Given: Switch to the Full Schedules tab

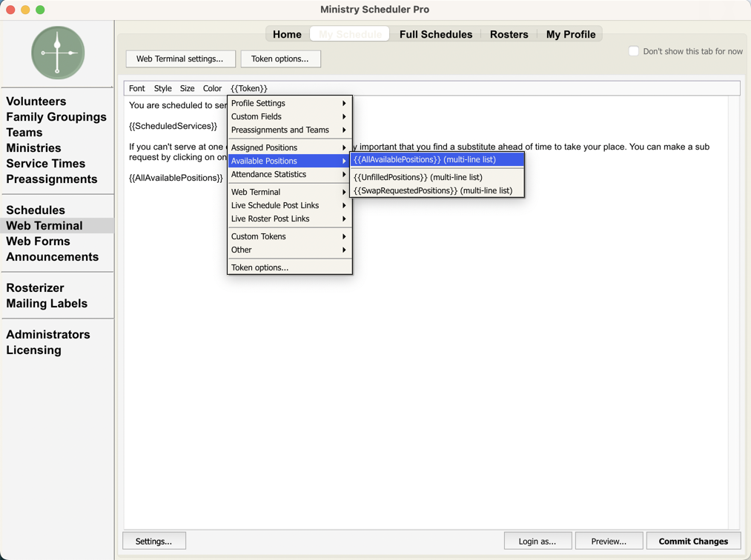Looking at the screenshot, I should pyautogui.click(x=436, y=35).
